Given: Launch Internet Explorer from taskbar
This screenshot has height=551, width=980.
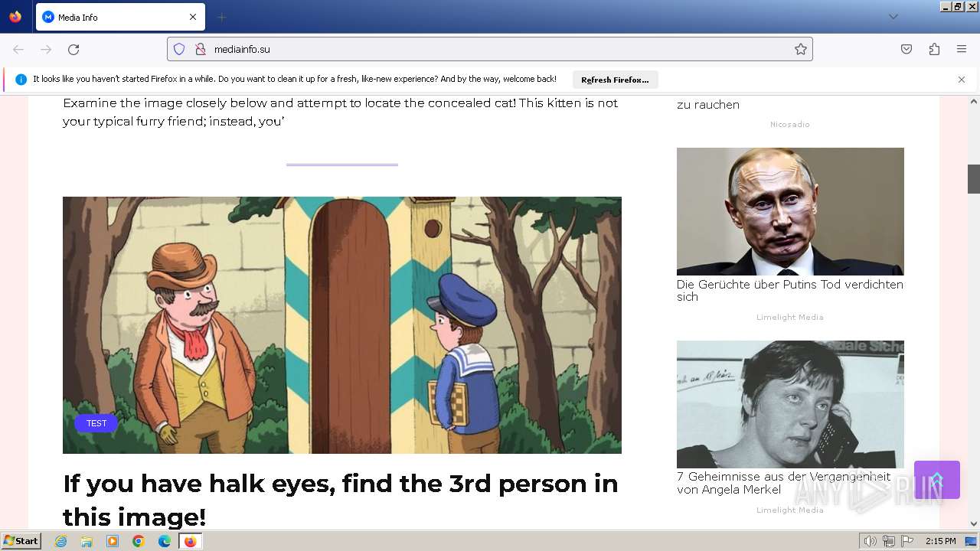Looking at the screenshot, I should point(61,541).
